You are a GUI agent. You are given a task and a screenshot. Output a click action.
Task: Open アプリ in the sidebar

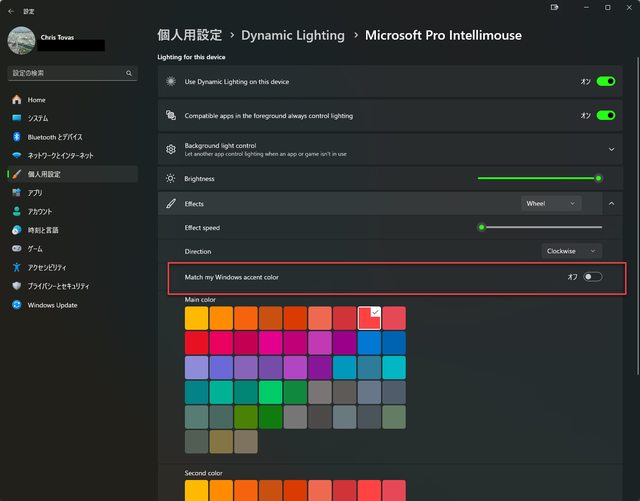click(x=35, y=193)
